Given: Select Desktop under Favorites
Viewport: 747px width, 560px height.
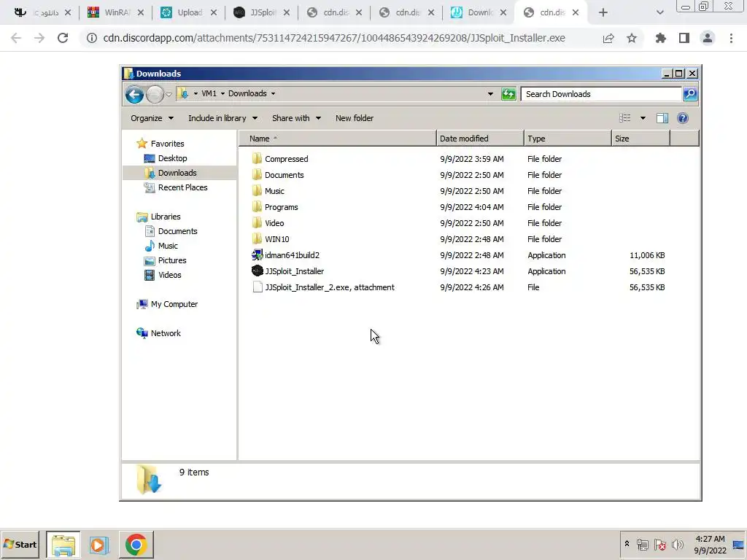Looking at the screenshot, I should [x=172, y=158].
